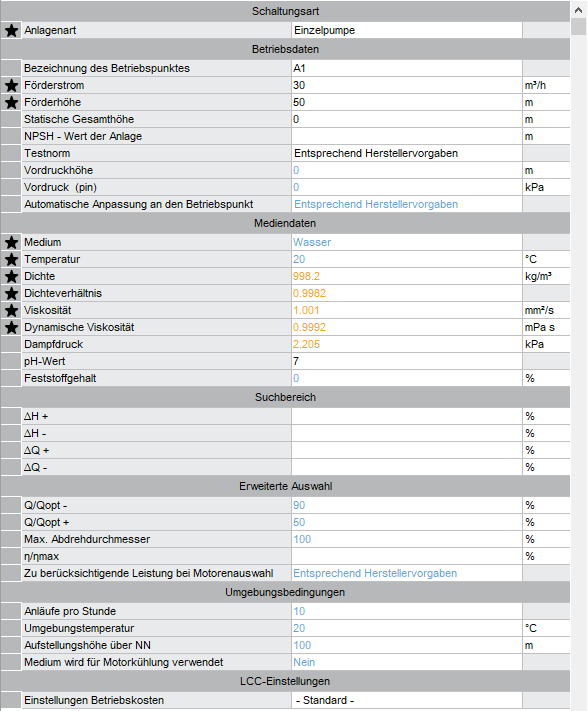
Task: Toggle the empty marker box beside pH-Wert
Action: click(11, 361)
